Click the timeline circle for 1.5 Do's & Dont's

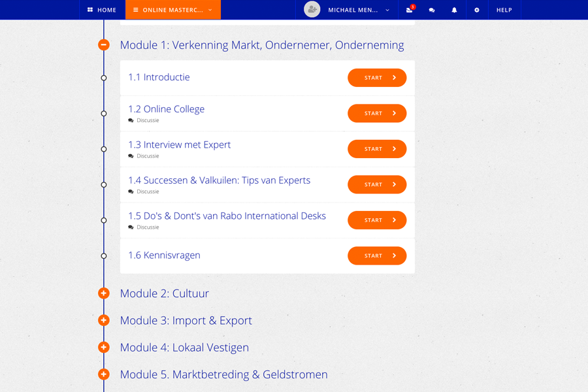click(x=104, y=221)
